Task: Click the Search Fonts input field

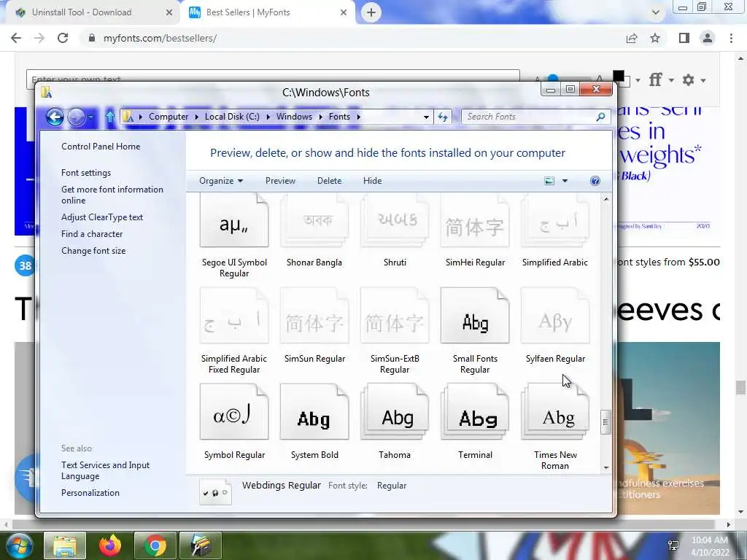Action: click(x=529, y=117)
